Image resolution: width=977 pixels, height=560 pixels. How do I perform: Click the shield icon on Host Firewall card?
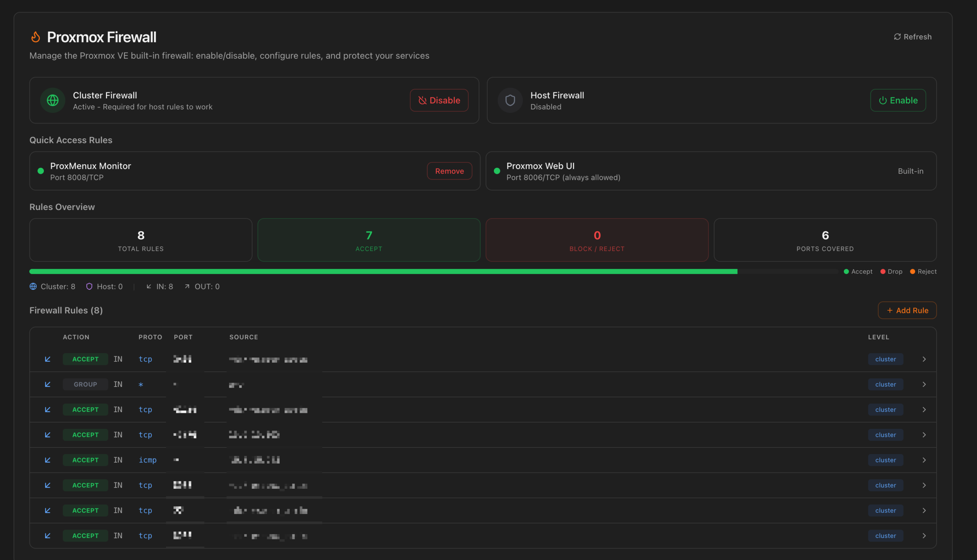pyautogui.click(x=509, y=100)
